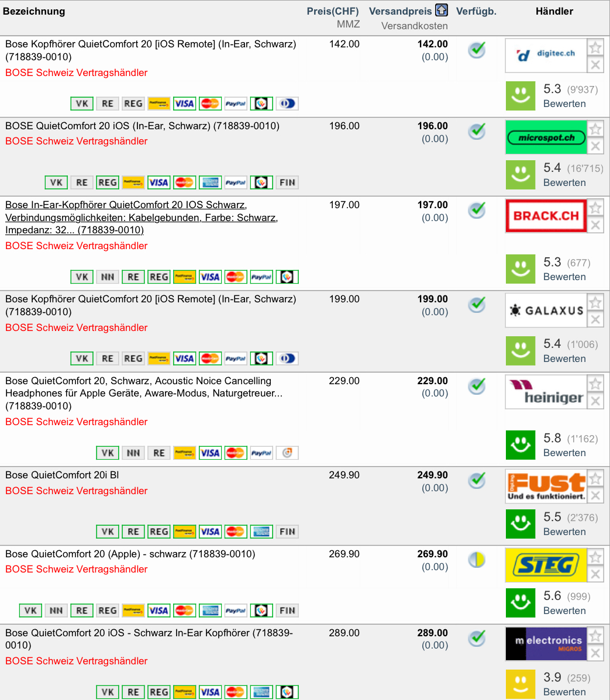Click the green smiley rating for BRACK.CH
The height and width of the screenshot is (700, 610).
point(520,269)
